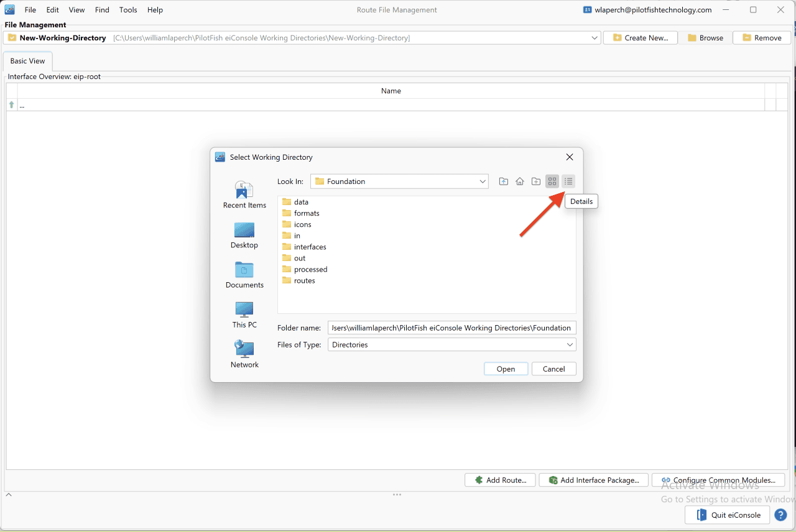Open the Files of Type dropdown
The image size is (796, 532).
click(x=452, y=344)
